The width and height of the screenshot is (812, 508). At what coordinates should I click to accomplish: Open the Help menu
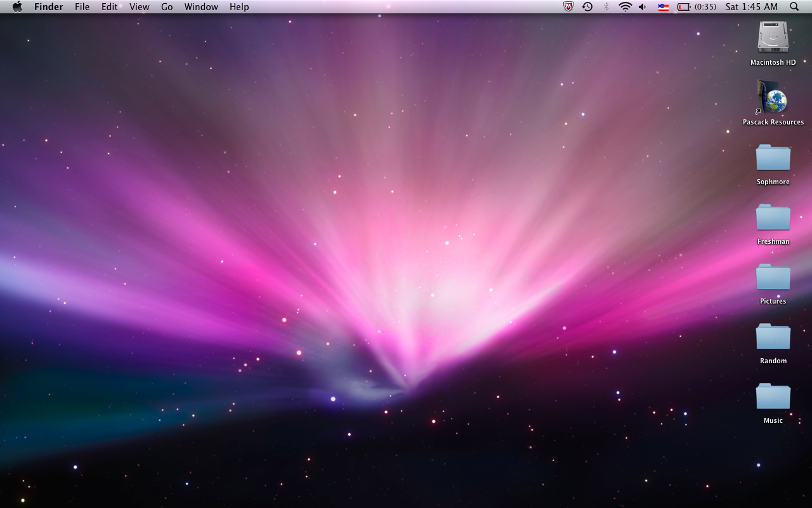click(239, 7)
